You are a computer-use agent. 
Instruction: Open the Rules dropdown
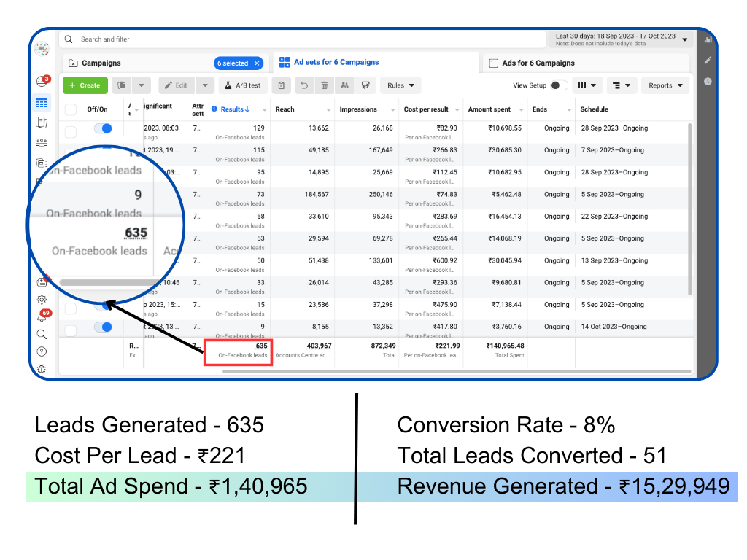click(x=400, y=85)
